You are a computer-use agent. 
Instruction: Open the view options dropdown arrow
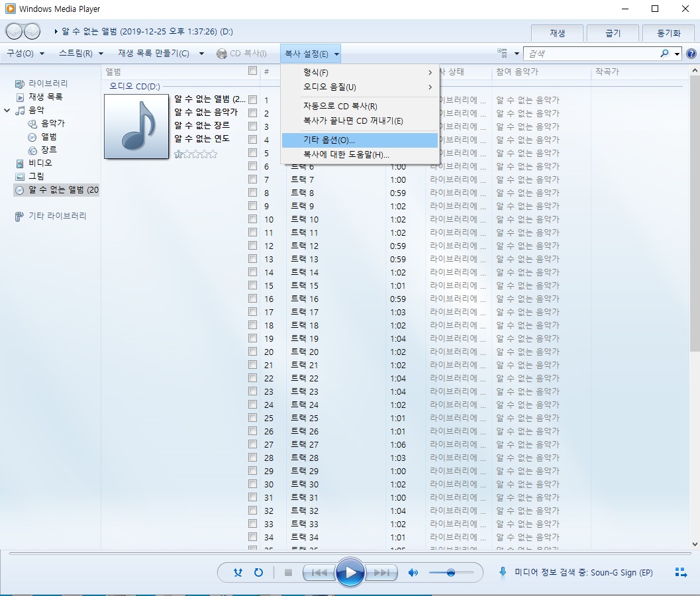pos(517,54)
